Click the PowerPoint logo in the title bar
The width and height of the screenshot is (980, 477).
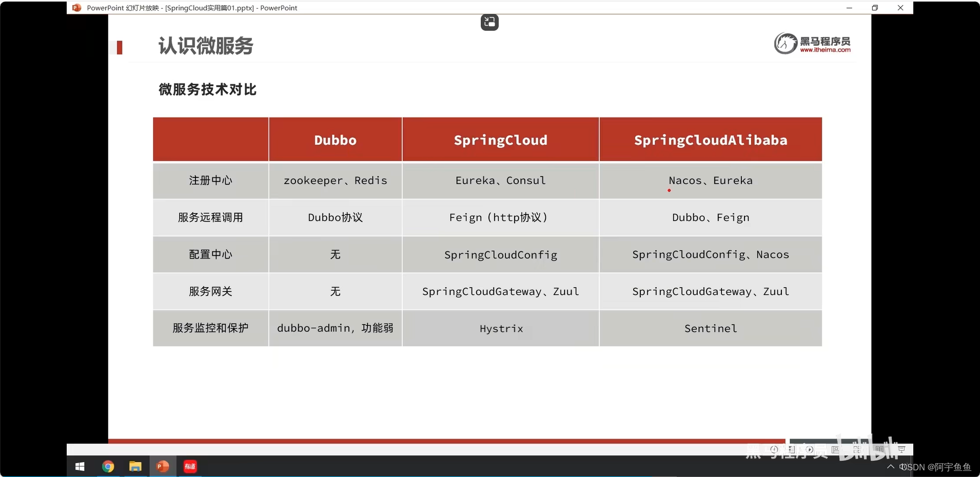[x=76, y=8]
